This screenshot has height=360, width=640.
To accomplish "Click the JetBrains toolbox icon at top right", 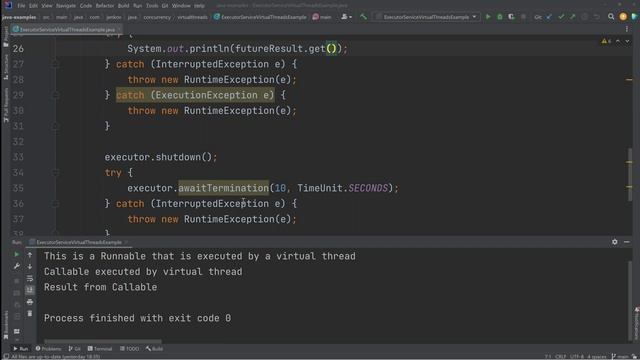I will point(634,17).
